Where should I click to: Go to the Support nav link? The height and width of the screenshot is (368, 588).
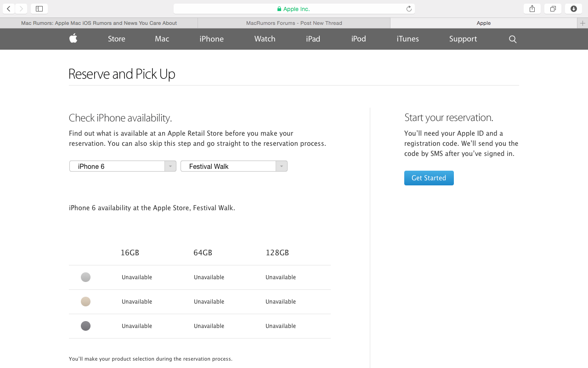click(463, 39)
